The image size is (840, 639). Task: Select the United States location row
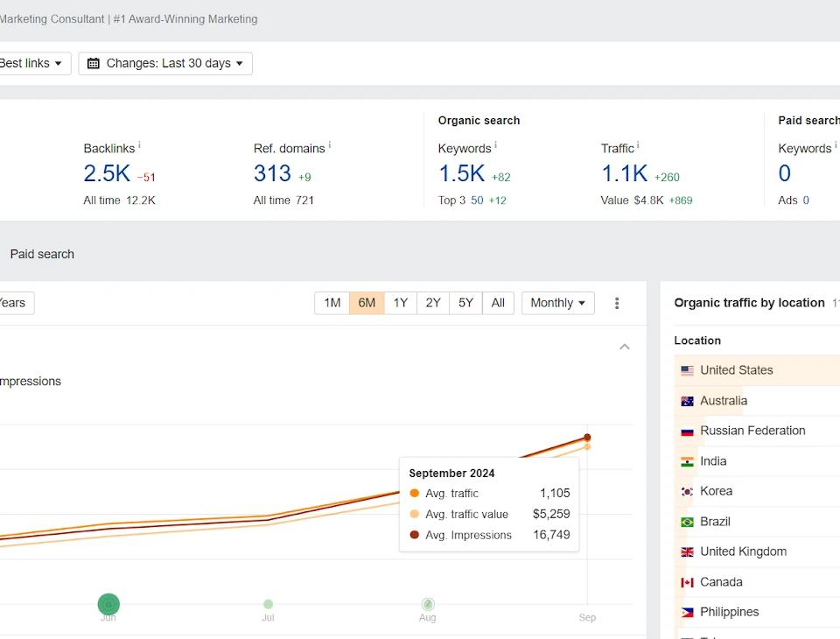757,370
